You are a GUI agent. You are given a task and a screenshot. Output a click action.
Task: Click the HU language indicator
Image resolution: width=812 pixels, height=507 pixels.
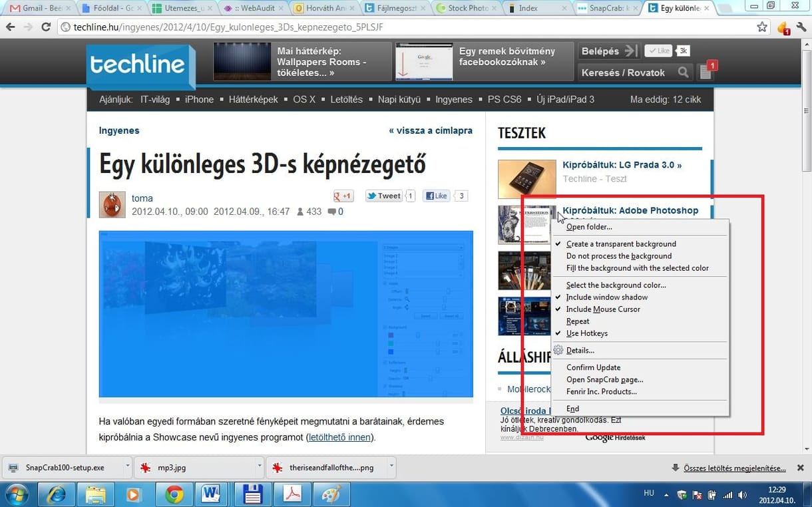coord(649,493)
